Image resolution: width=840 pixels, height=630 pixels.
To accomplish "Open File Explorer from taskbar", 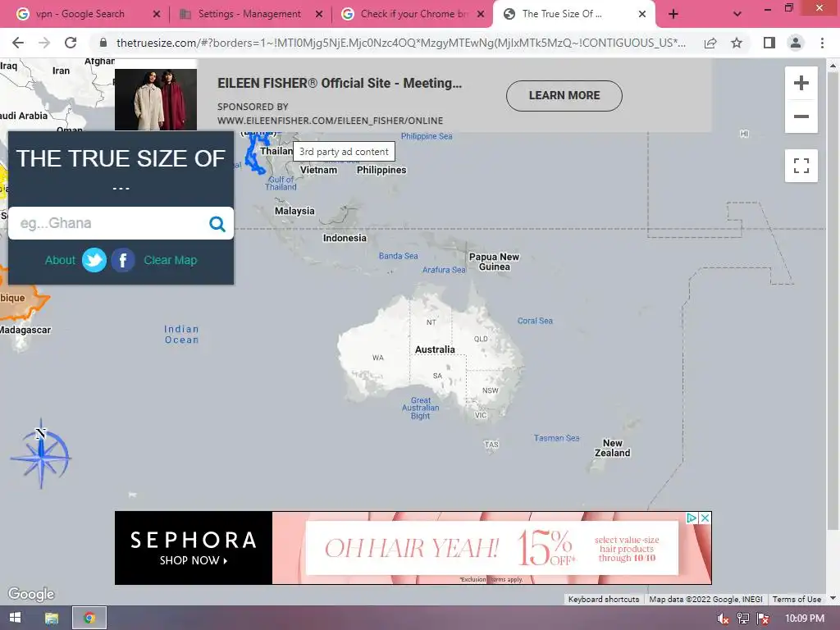I will pos(52,618).
